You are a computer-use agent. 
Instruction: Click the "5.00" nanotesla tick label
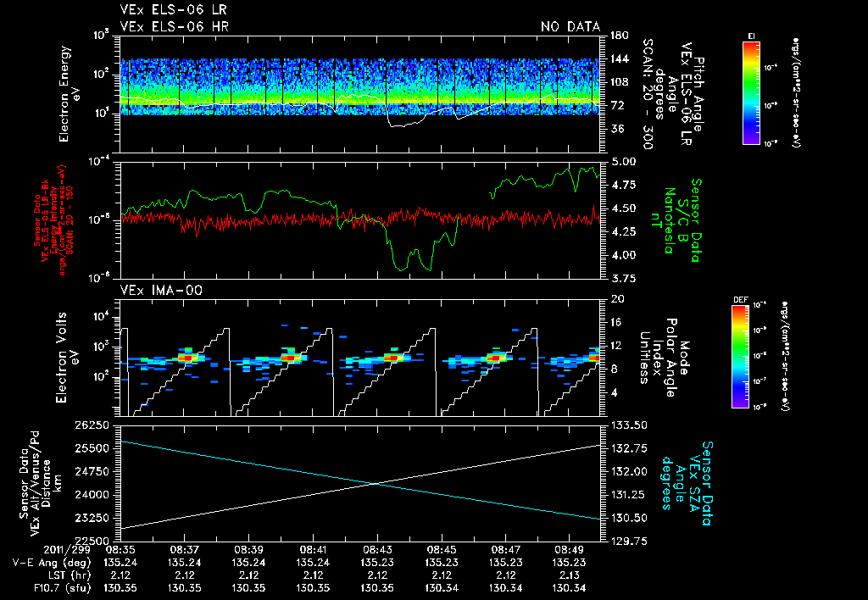(623, 162)
